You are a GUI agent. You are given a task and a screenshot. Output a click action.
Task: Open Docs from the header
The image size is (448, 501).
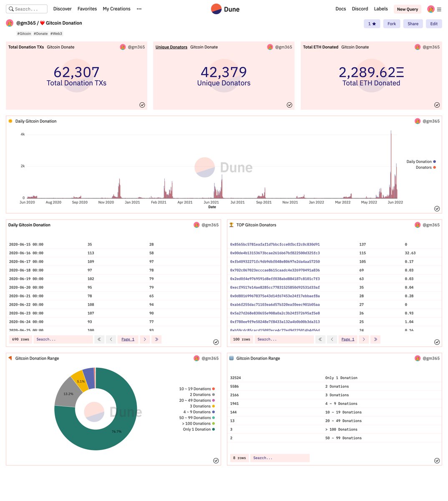coord(341,9)
